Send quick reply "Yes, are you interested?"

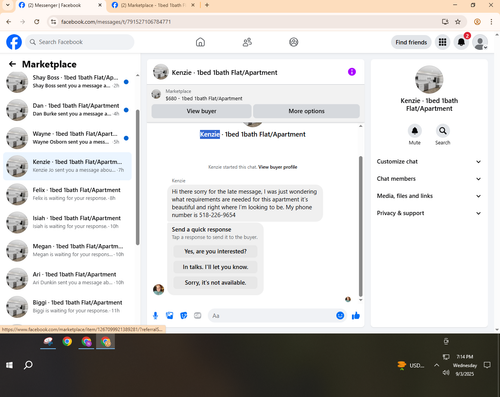(215, 251)
